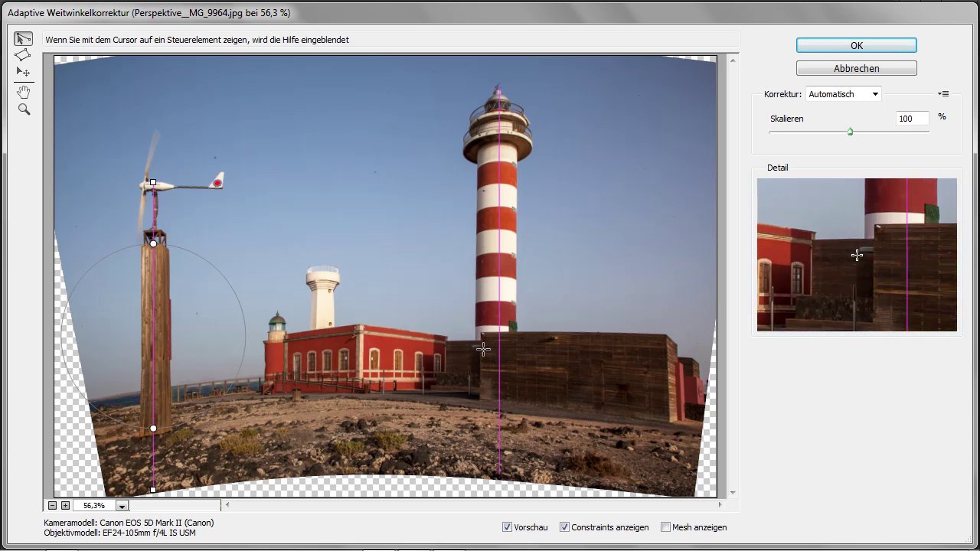Select the Move tool

[23, 72]
